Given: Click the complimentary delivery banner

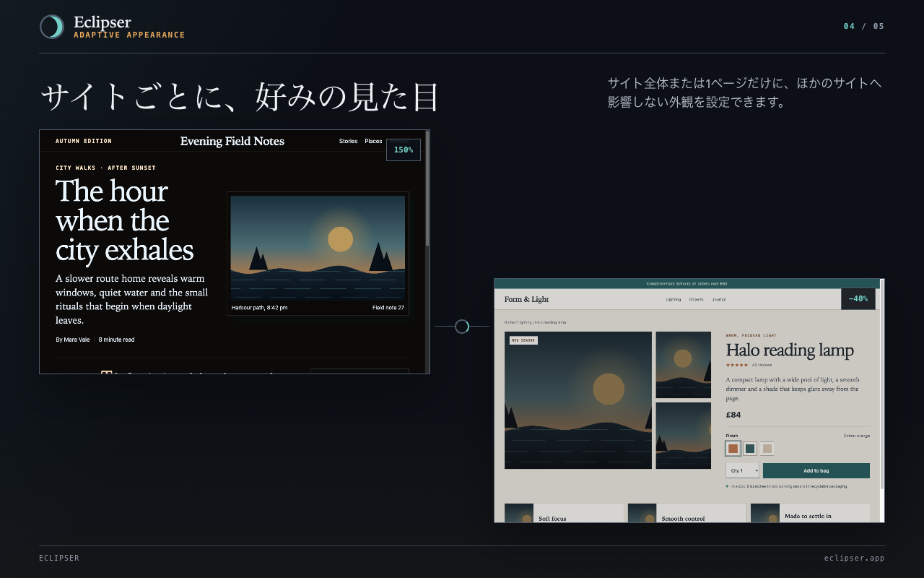Looking at the screenshot, I should tap(687, 284).
